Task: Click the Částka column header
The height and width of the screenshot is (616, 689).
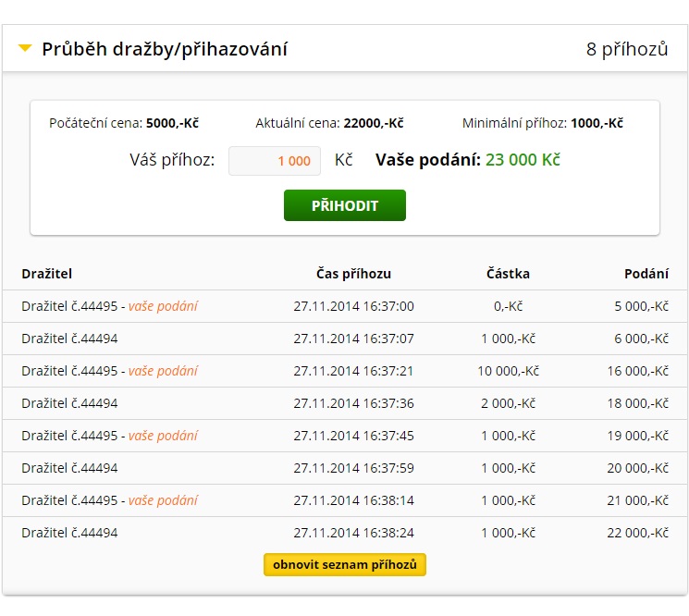Action: [x=508, y=274]
